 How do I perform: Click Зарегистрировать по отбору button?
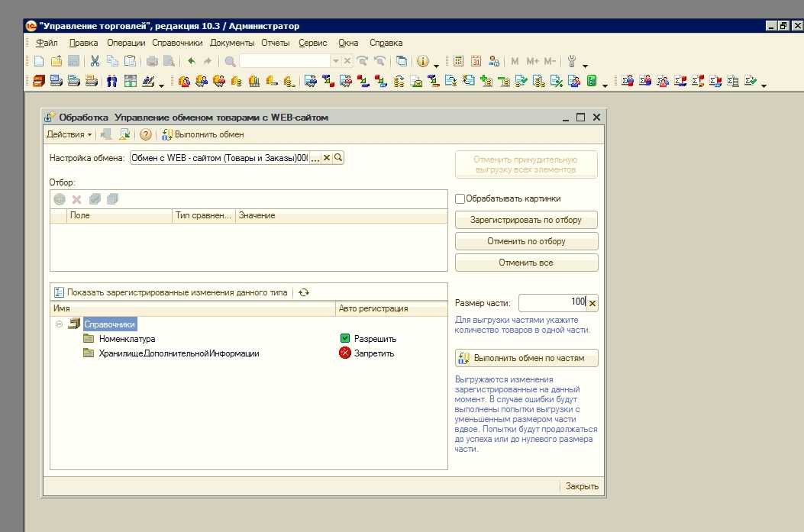pyautogui.click(x=526, y=220)
